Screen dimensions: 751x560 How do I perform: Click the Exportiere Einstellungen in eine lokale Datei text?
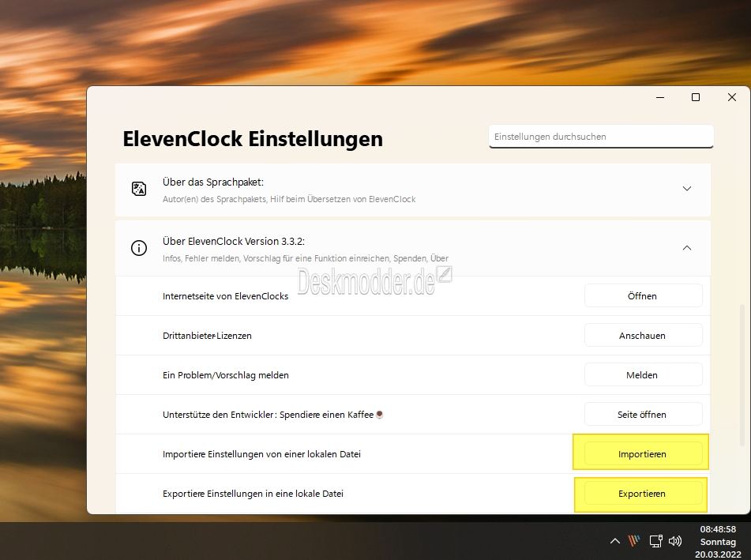pyautogui.click(x=253, y=494)
